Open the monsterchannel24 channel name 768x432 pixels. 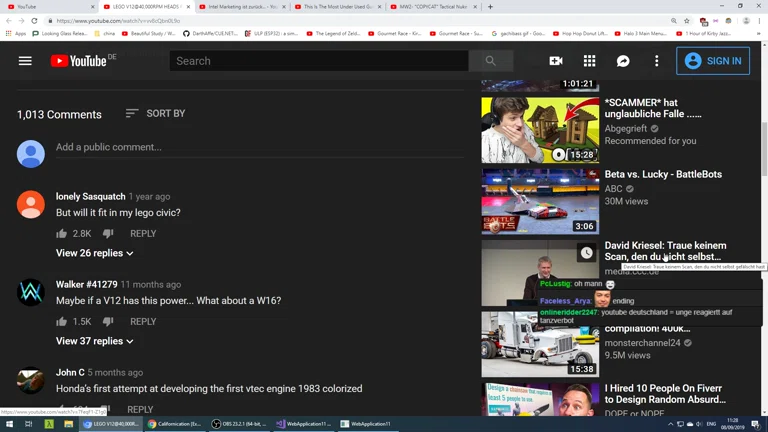[642, 343]
